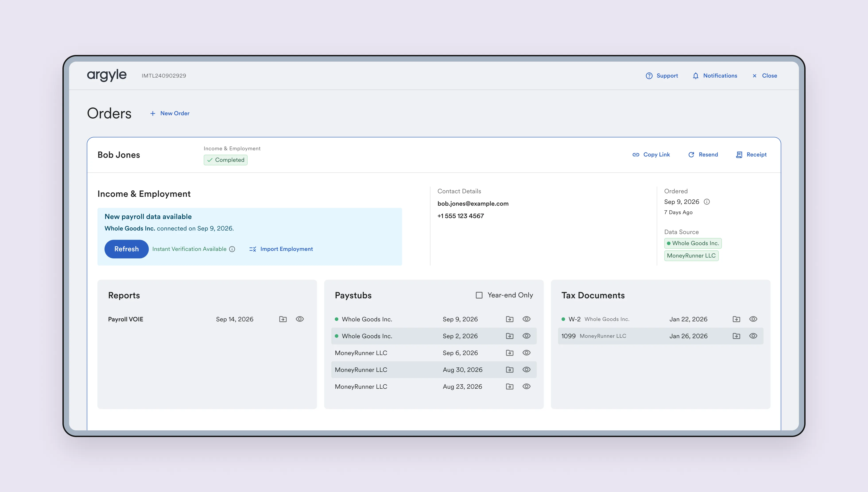Screen dimensions: 868x492
Task: Go to Argyle logo home
Action: pyautogui.click(x=107, y=75)
